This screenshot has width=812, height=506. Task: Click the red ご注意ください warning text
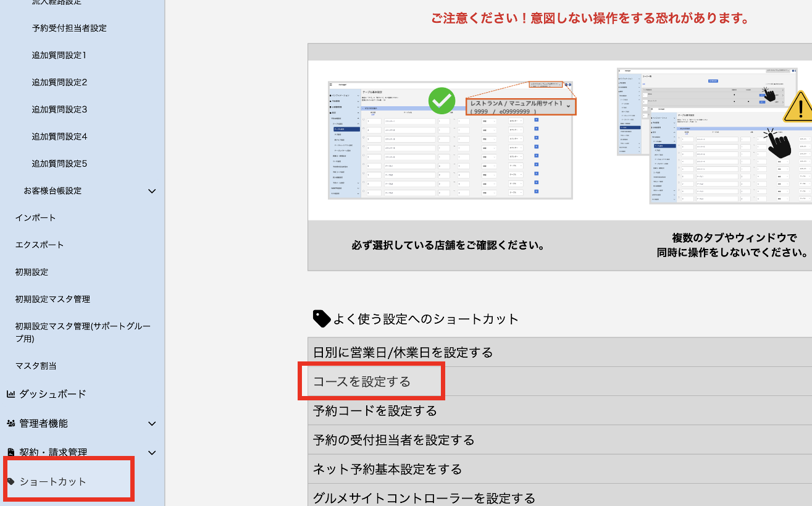(590, 19)
